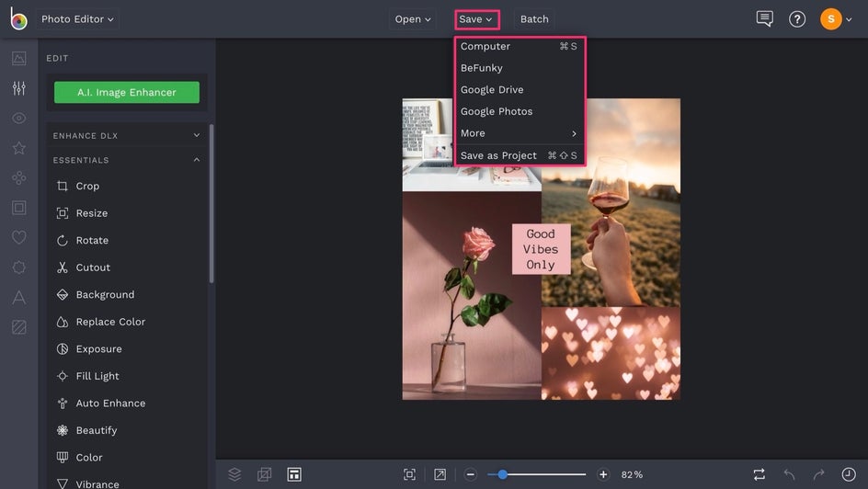This screenshot has height=489, width=868.
Task: Collapse the Essentials section
Action: [x=127, y=160]
